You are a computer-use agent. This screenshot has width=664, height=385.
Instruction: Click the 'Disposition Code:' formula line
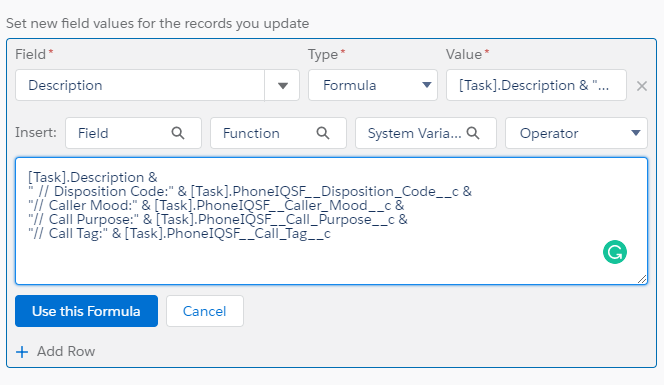pos(250,191)
